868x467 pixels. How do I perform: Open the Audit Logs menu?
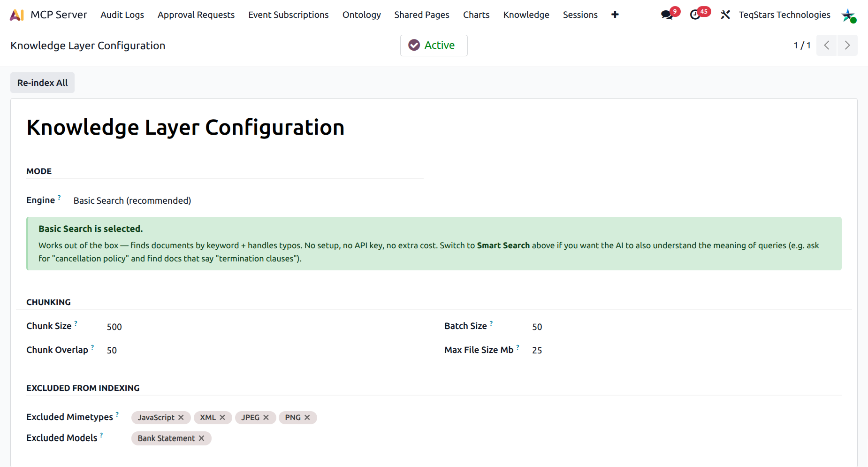[122, 15]
